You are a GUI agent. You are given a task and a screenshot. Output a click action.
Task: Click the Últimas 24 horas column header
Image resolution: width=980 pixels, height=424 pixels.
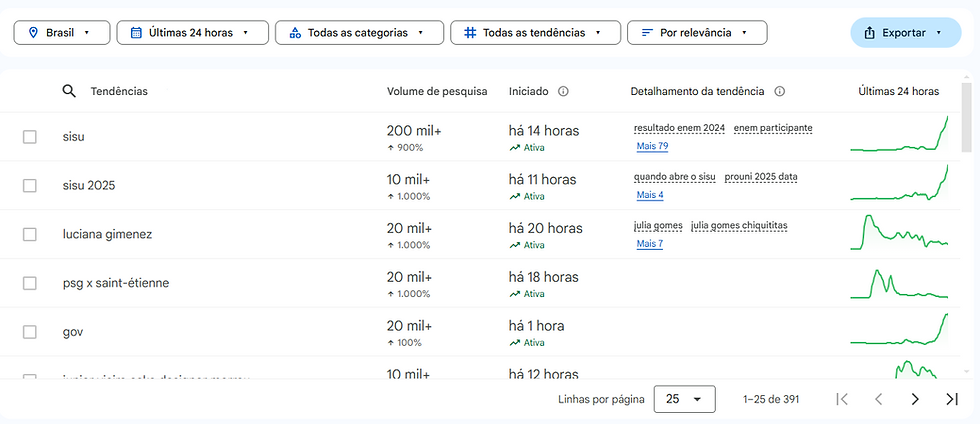pos(899,91)
